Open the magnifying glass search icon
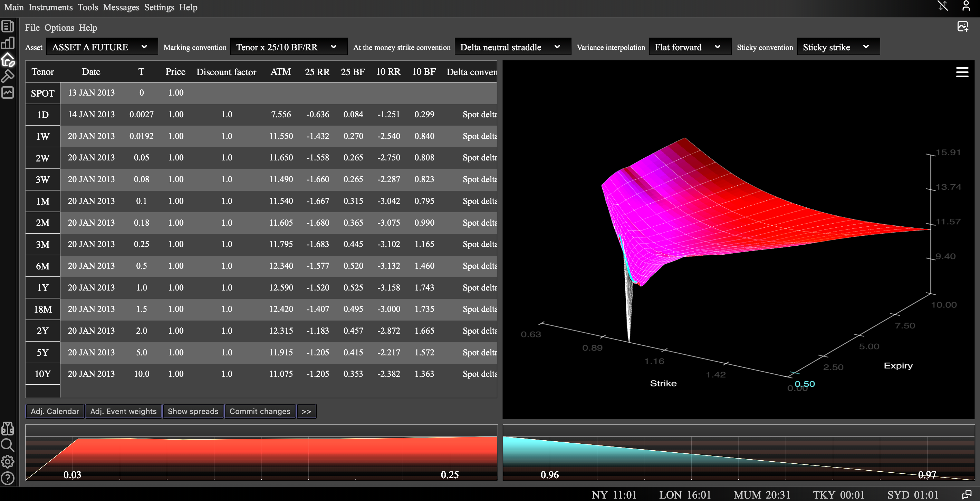 click(8, 445)
